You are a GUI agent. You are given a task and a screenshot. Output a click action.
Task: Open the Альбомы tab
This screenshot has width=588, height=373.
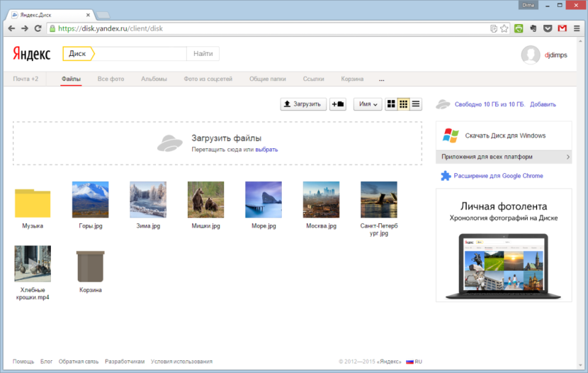point(154,79)
